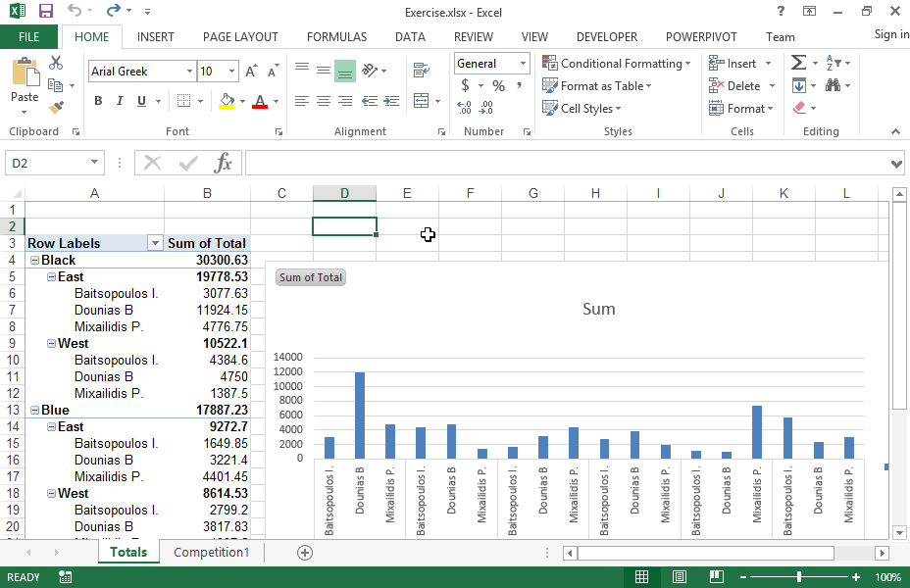The height and width of the screenshot is (588, 910).
Task: Open the General number format dropdown
Action: (x=523, y=63)
